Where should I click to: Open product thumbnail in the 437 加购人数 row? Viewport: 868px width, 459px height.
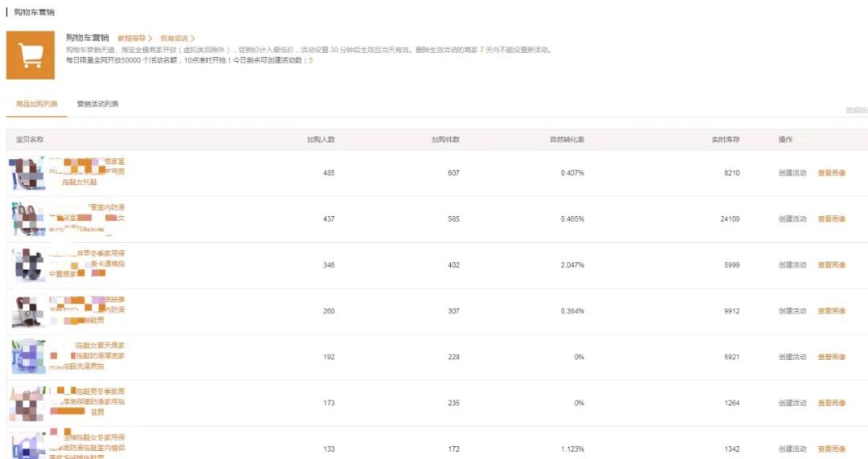point(27,219)
